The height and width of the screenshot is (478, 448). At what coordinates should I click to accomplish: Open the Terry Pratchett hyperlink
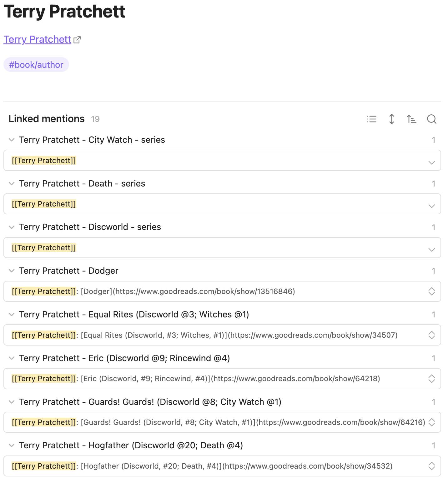(37, 39)
